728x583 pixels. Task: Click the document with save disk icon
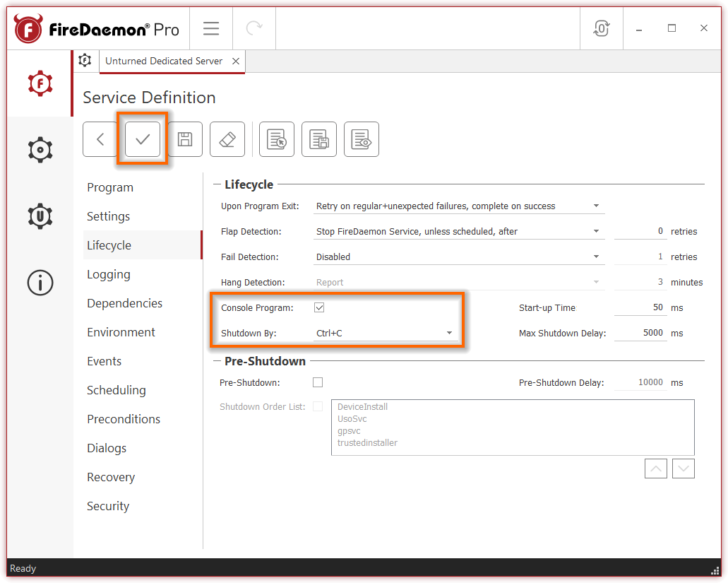click(x=319, y=139)
